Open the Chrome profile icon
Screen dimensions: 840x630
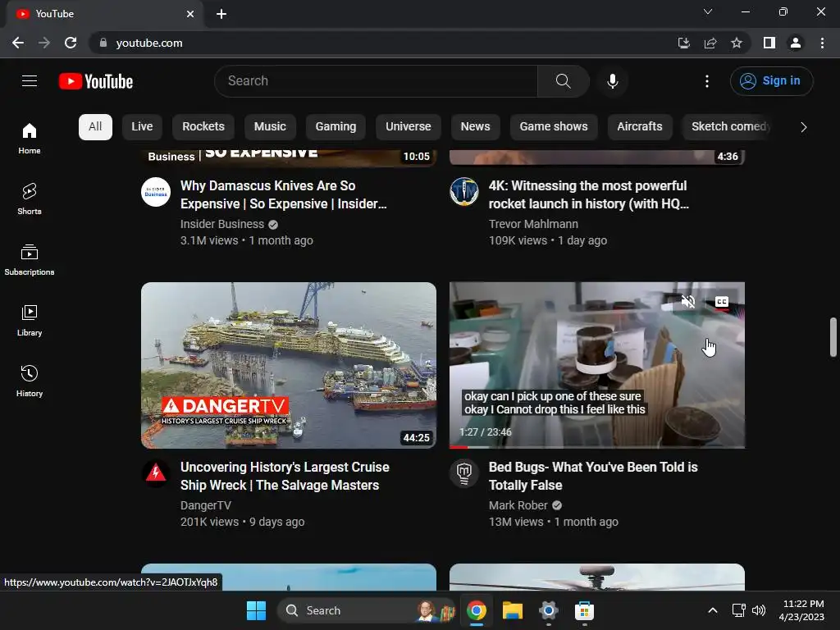click(796, 43)
